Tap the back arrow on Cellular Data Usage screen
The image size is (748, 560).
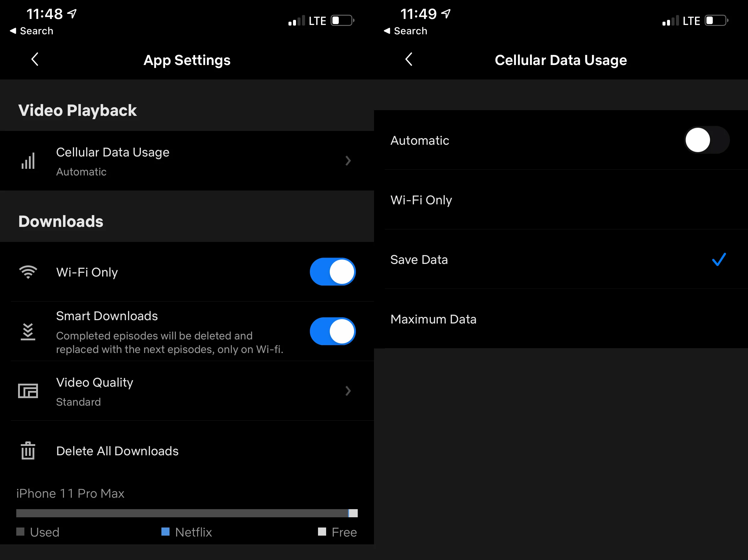409,60
